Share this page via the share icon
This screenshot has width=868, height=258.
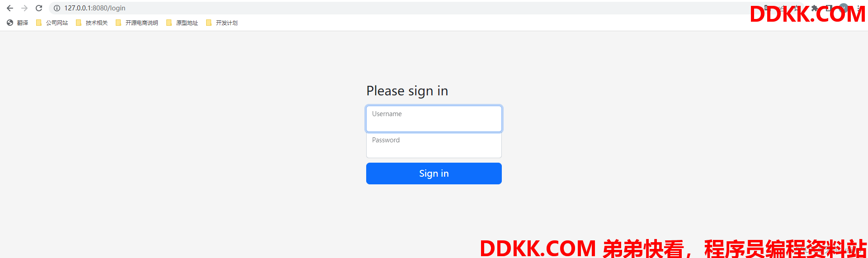pyautogui.click(x=782, y=8)
